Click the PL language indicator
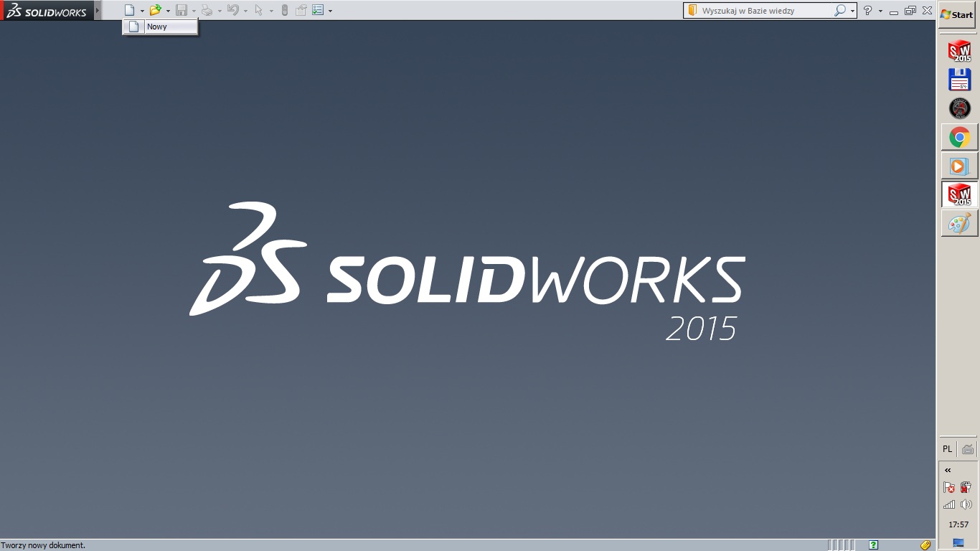980x551 pixels. click(947, 449)
